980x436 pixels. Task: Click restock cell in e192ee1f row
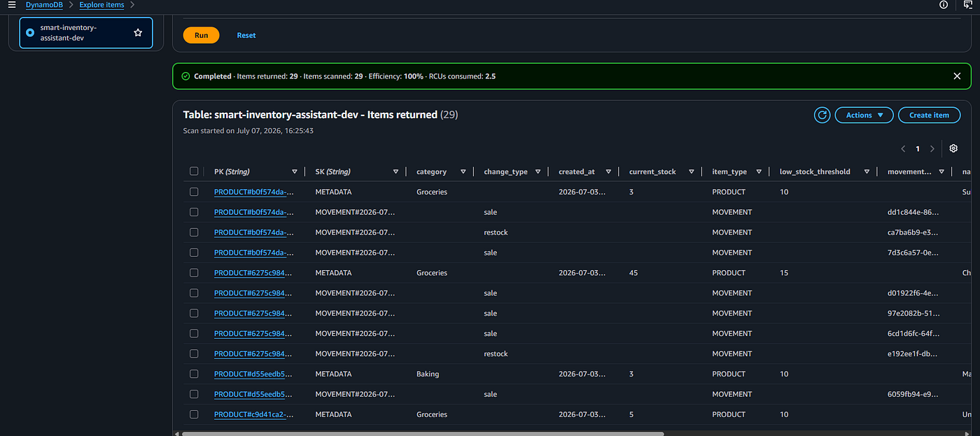tap(496, 353)
